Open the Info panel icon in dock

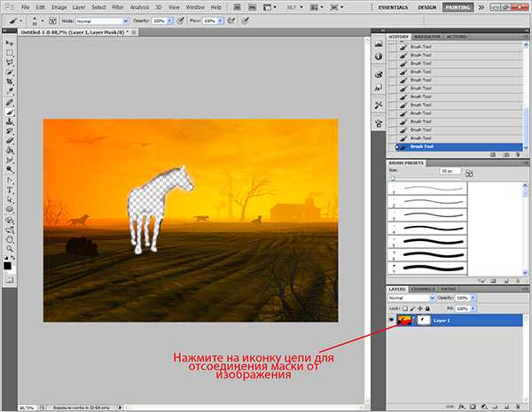(379, 57)
